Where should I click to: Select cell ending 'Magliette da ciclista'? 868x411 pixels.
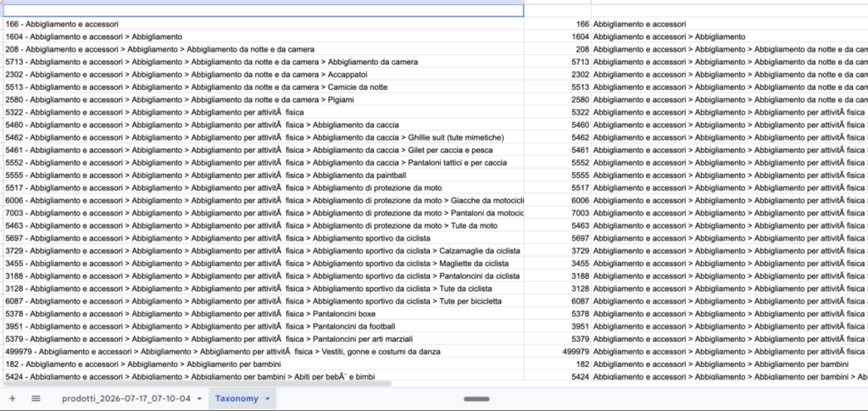coord(263,264)
